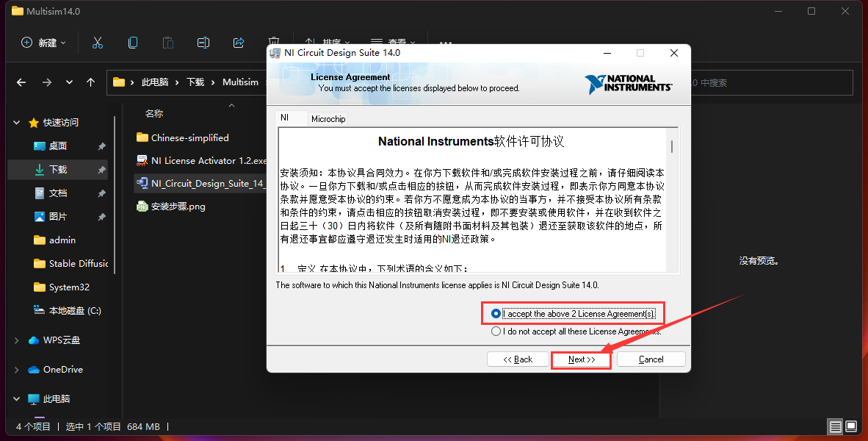This screenshot has width=868, height=441.
Task: Click the 此电脑 monitor icon in sidebar
Action: coord(34,399)
